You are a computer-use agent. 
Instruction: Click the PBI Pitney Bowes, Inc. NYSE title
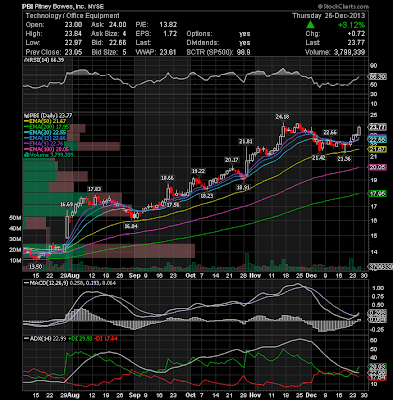point(63,6)
